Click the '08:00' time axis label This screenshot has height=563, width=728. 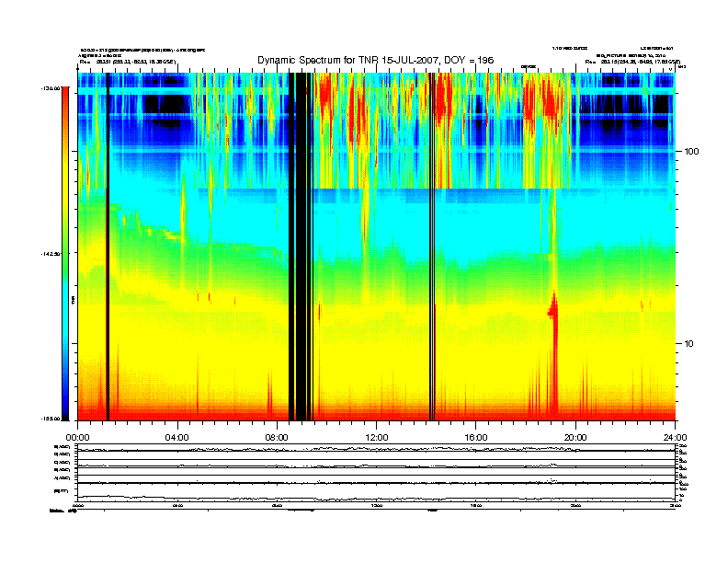point(277,438)
